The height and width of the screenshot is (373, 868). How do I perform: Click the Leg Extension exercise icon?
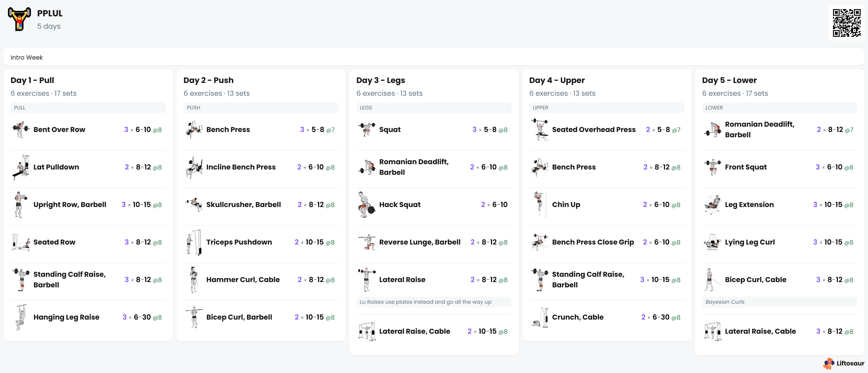click(x=712, y=205)
